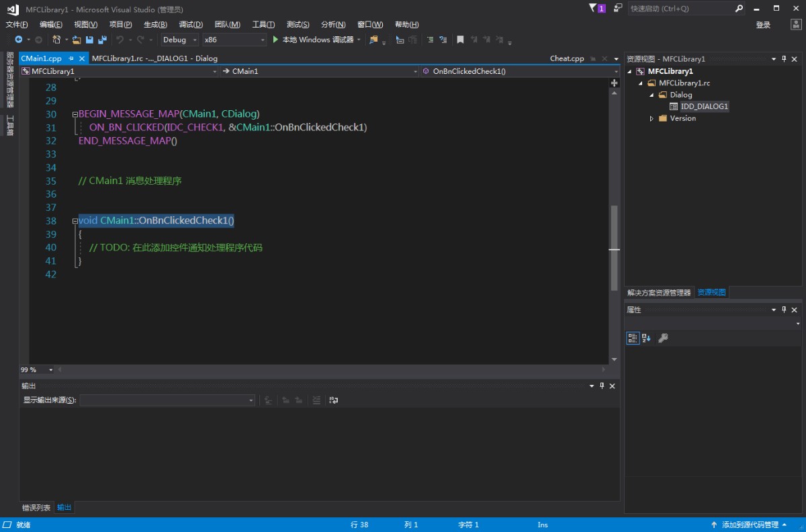The width and height of the screenshot is (806, 532).
Task: Click the editor vertical scrollbar thumb
Action: click(614, 249)
